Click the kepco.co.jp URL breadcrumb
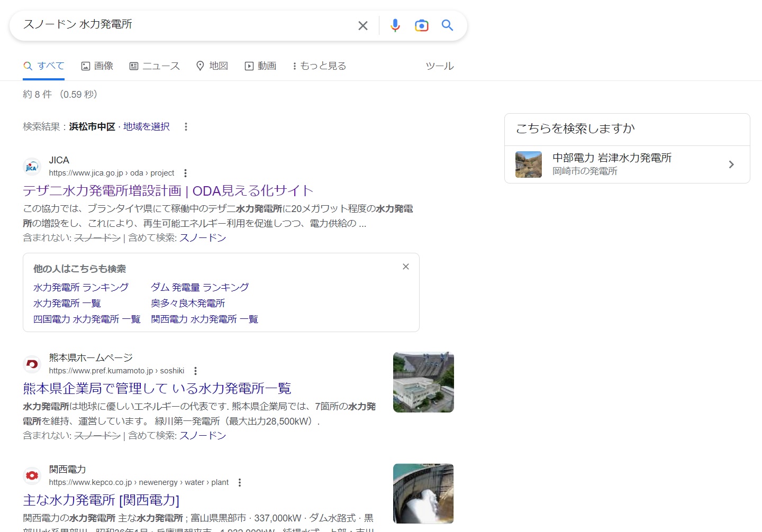Image resolution: width=762 pixels, height=532 pixels. coord(139,482)
